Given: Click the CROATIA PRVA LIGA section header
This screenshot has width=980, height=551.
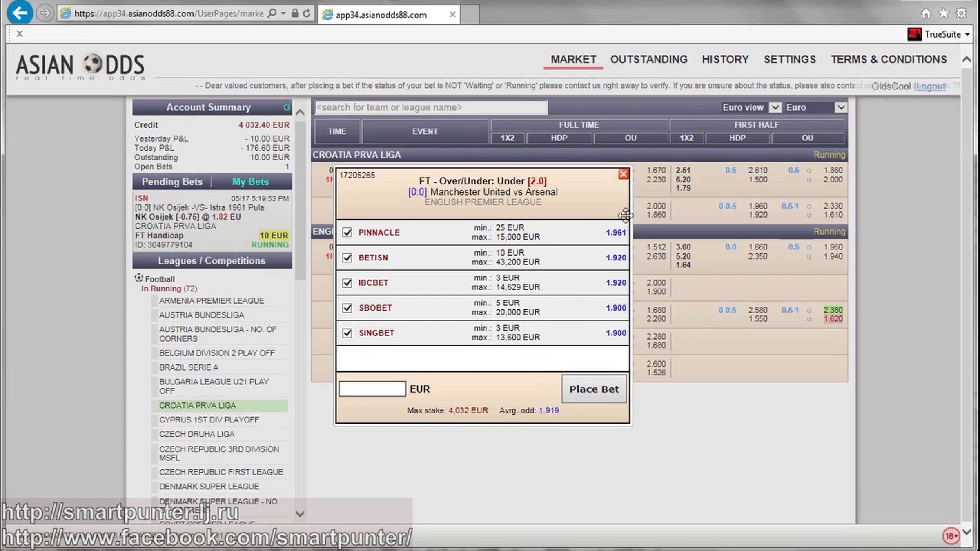Looking at the screenshot, I should (x=579, y=155).
